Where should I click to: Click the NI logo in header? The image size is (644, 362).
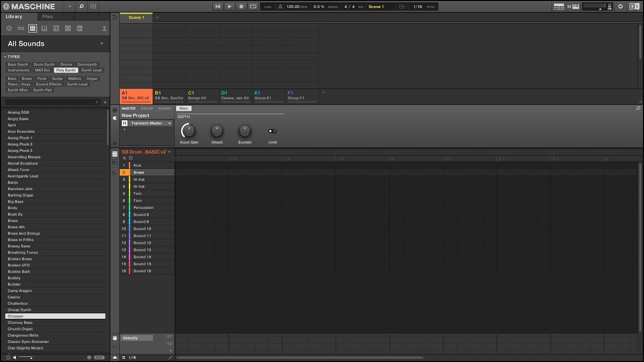coord(634,7)
